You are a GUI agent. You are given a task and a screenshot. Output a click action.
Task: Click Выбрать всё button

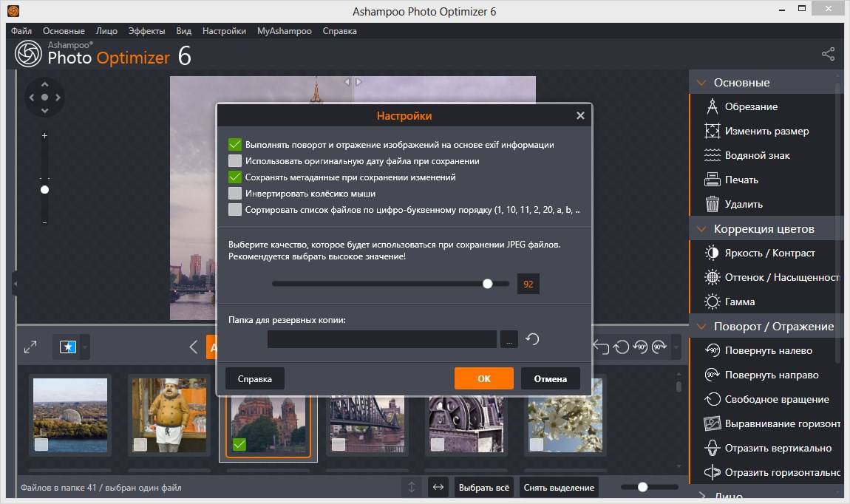[483, 487]
